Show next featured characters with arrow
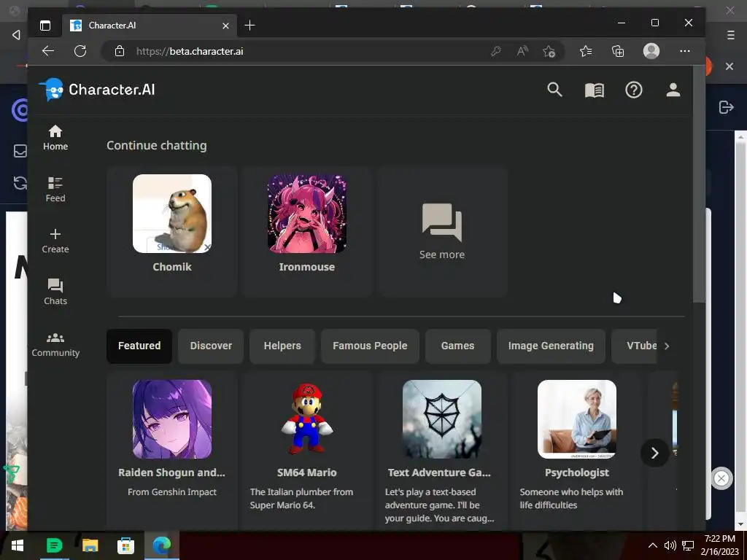747x560 pixels. (x=654, y=453)
